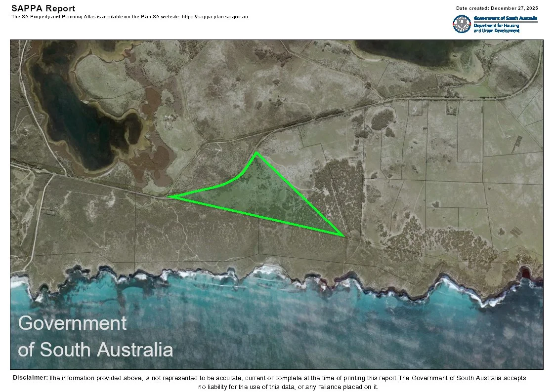Click the bold Disclaimer label

30,378
